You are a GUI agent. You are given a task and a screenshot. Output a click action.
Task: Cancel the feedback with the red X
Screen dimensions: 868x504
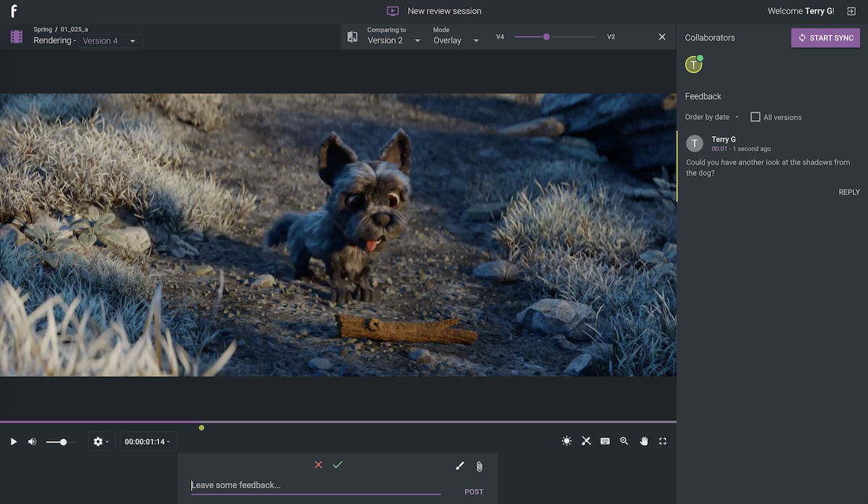click(318, 465)
